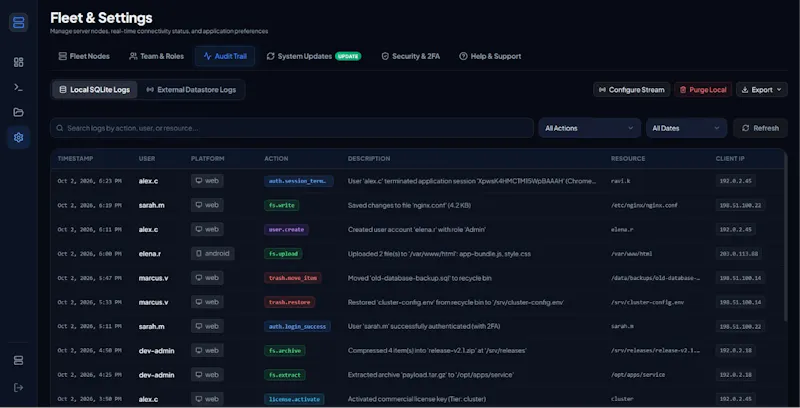Click the Refresh button
Viewport: 800px width, 408px height.
760,128
